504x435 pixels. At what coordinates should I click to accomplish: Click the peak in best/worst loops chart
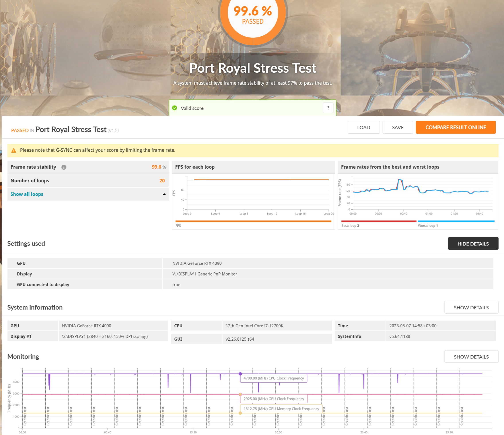click(399, 179)
